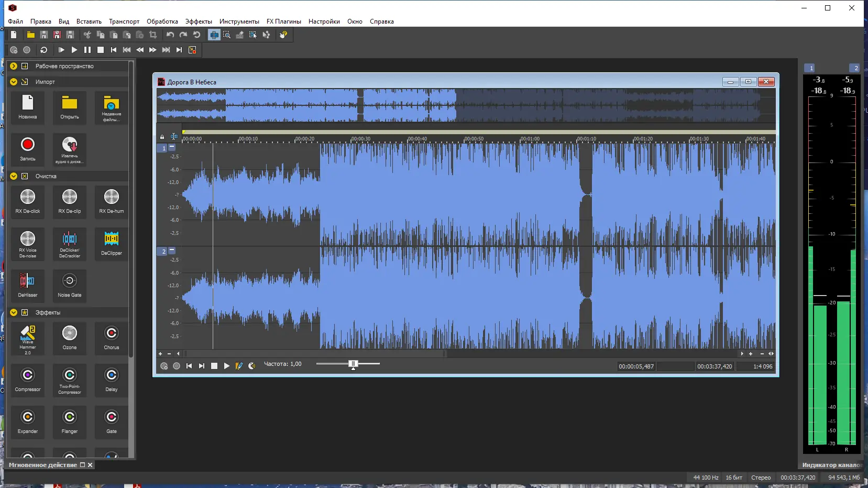Screen dimensions: 868x488
Task: Open the DeHisser tool
Action: coord(28,285)
